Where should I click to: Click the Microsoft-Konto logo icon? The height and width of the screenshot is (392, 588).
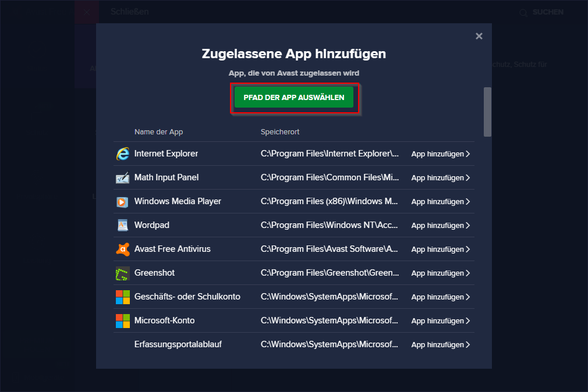tap(123, 321)
